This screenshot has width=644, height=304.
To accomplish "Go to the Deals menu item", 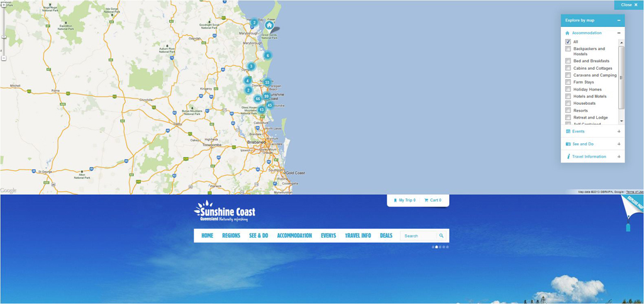I will click(x=386, y=236).
